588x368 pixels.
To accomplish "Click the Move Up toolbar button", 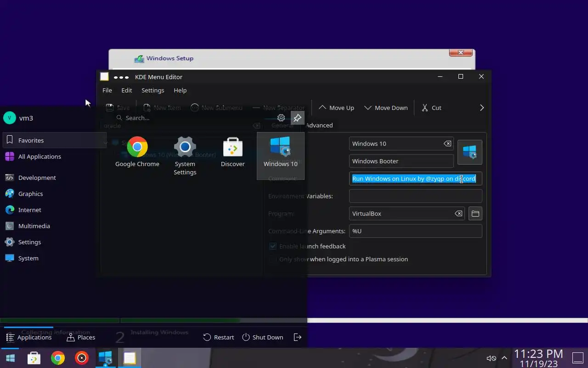I will tap(336, 108).
